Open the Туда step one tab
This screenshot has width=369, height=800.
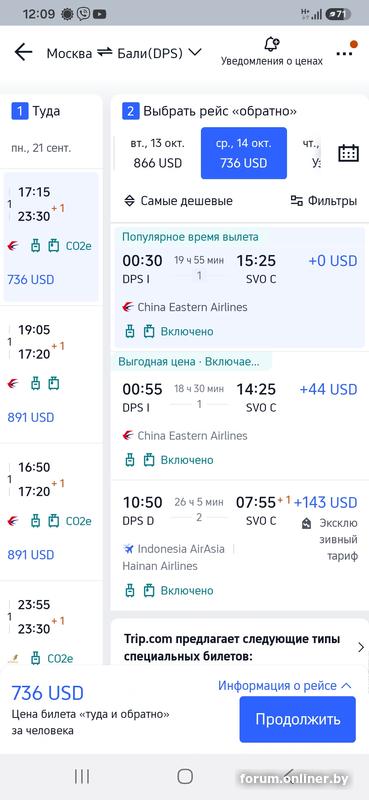click(51, 111)
